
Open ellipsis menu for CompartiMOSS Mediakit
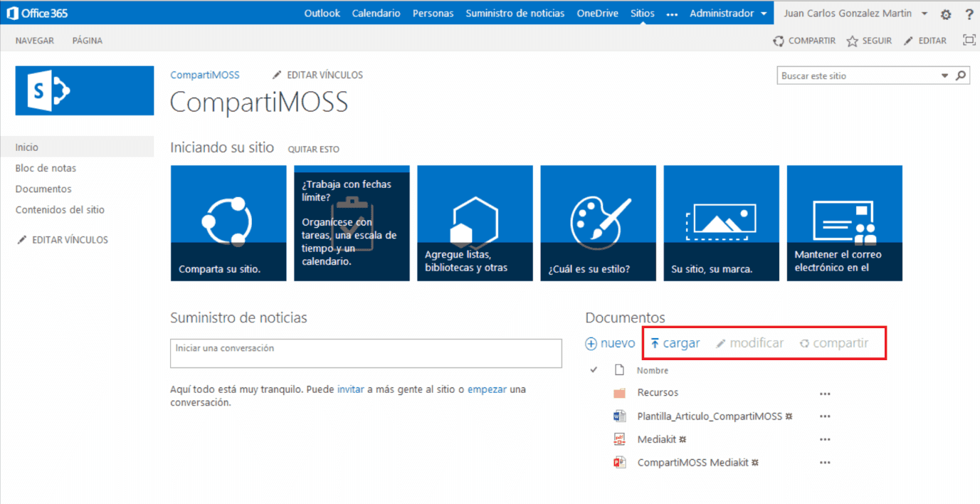[x=825, y=463]
